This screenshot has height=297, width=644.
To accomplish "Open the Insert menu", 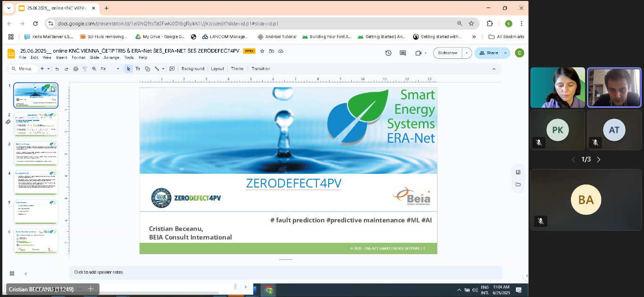I will click(x=61, y=57).
